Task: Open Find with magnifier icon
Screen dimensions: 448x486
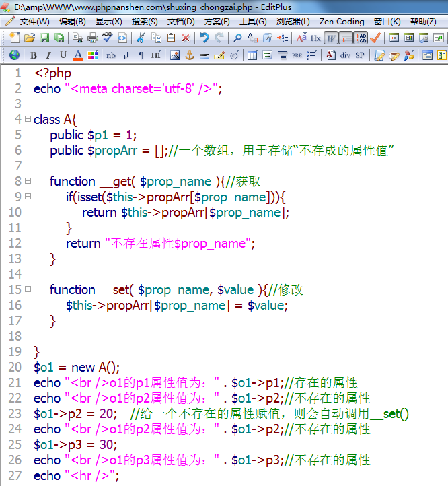Action: coord(237,38)
